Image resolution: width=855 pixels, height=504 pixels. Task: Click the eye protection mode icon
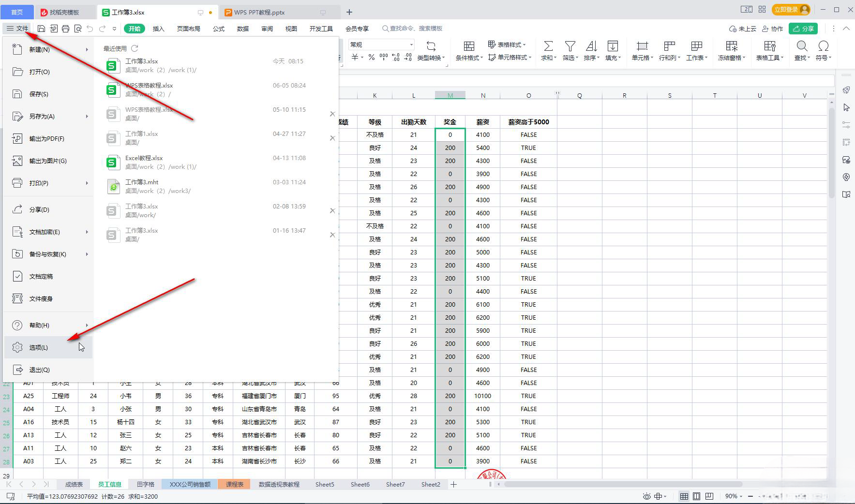point(646,496)
